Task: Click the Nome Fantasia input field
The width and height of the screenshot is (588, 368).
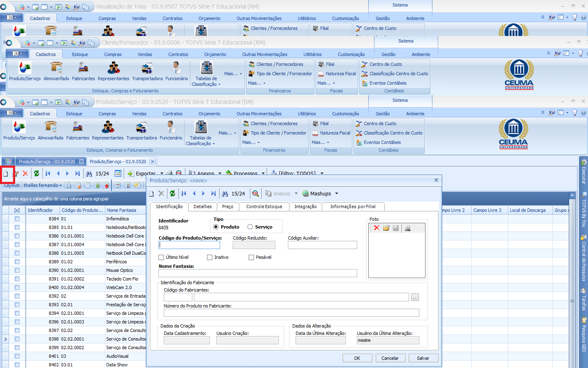Action: [x=258, y=273]
